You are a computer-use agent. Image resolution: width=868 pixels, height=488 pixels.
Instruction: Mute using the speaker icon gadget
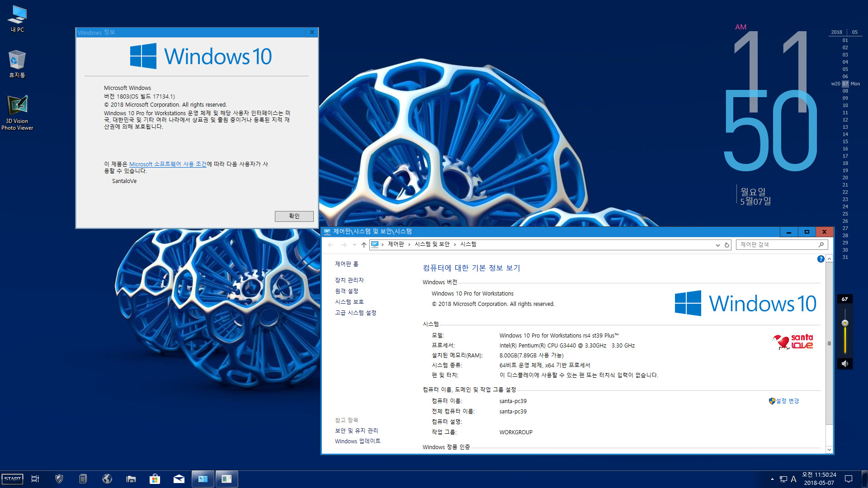pyautogui.click(x=844, y=363)
